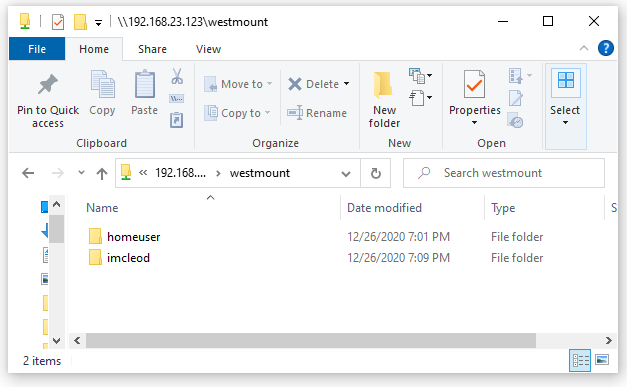
Task: Click the Cut scissors icon
Action: point(177,76)
